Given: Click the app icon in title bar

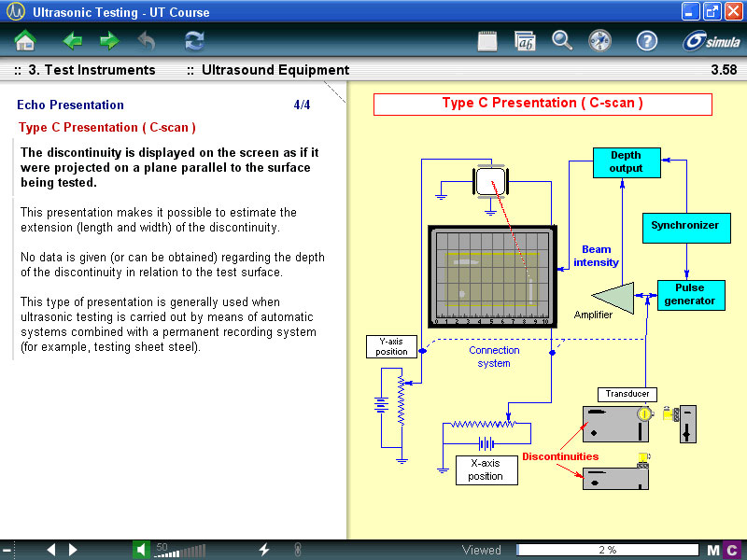Looking at the screenshot, I should coord(16,11).
